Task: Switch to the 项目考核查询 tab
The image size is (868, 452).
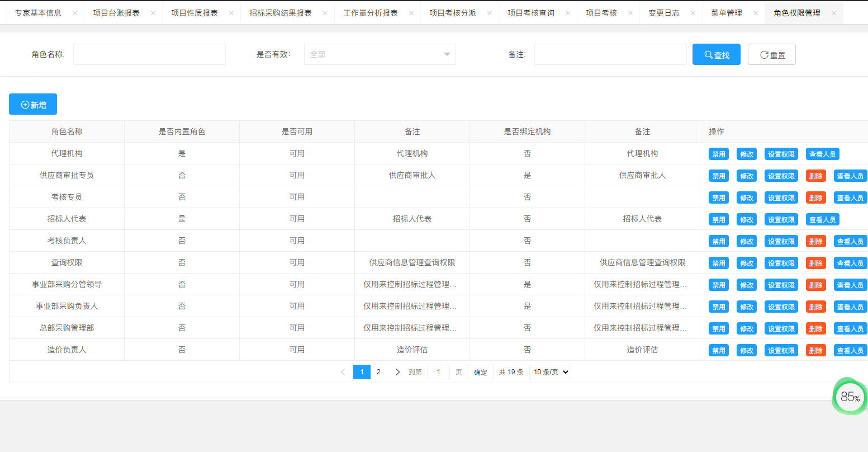Action: (532, 12)
